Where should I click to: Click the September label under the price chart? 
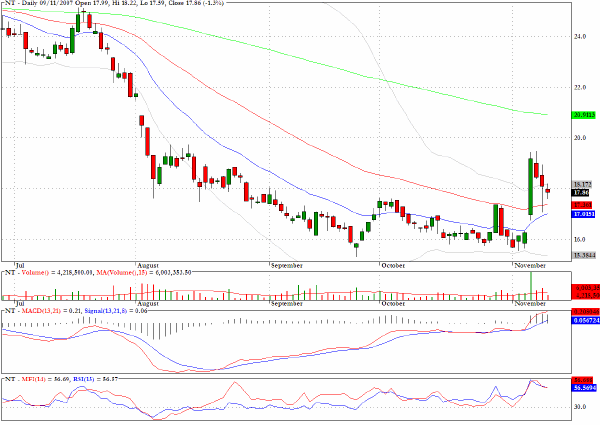(x=287, y=265)
